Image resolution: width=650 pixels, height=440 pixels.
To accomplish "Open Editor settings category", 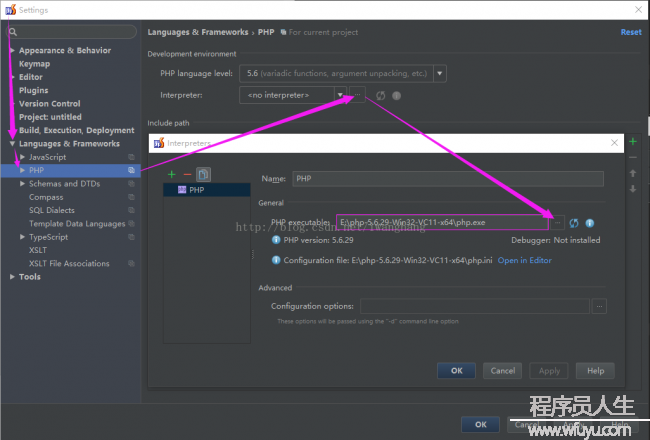I will click(31, 77).
